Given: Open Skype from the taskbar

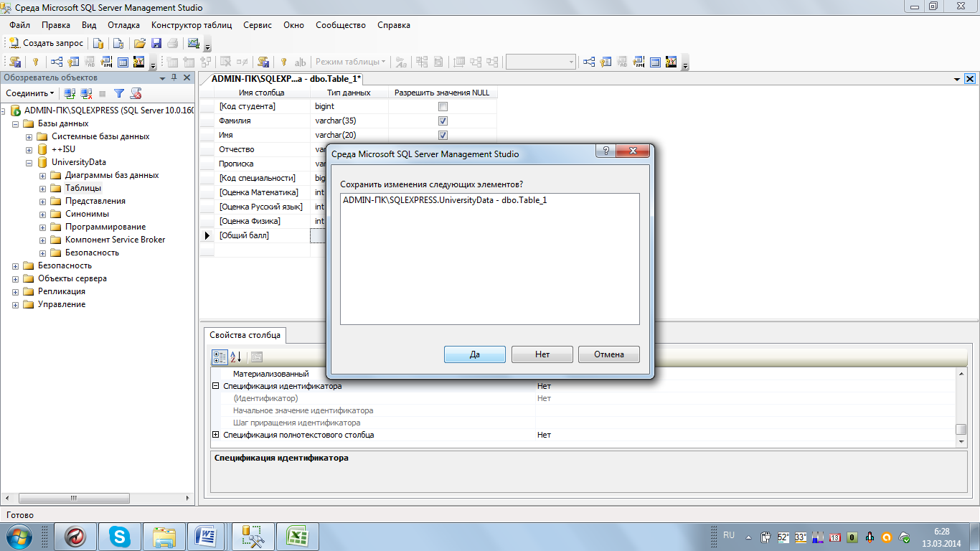Looking at the screenshot, I should pos(120,536).
